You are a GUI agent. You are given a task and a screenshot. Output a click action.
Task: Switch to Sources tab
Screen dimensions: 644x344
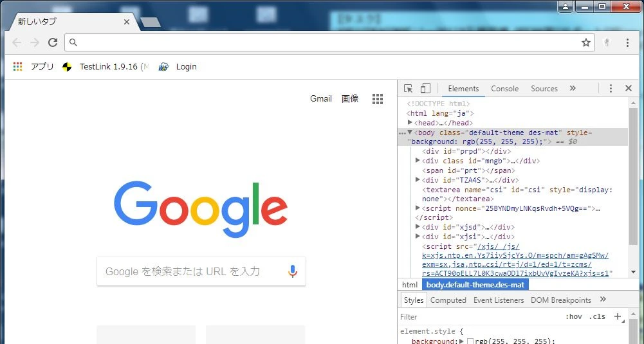coord(544,89)
